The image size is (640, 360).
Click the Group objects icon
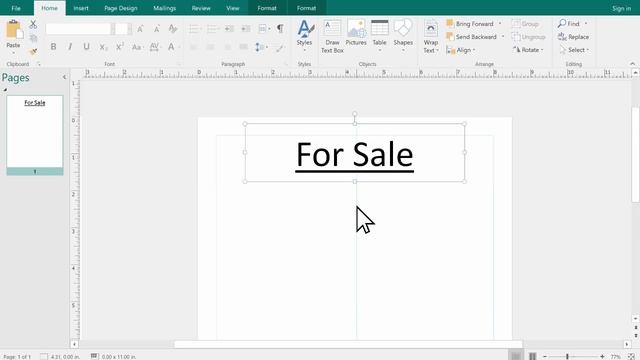pyautogui.click(x=525, y=24)
